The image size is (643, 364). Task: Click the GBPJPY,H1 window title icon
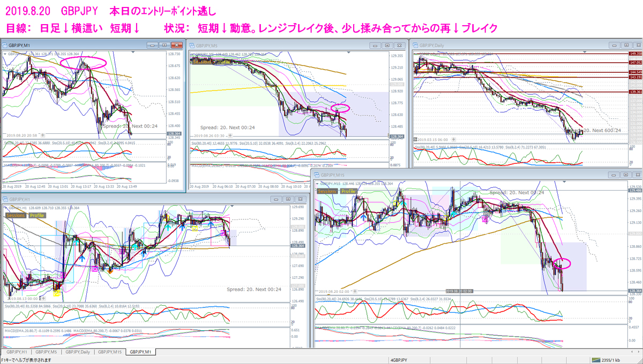click(5, 199)
